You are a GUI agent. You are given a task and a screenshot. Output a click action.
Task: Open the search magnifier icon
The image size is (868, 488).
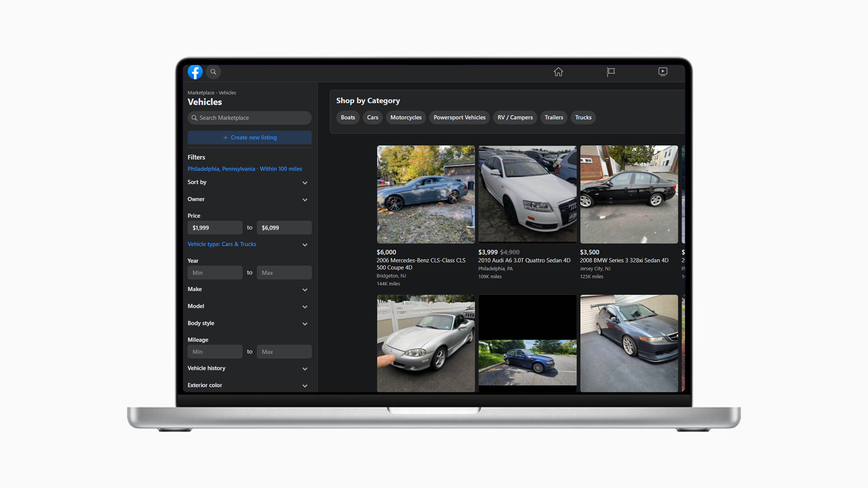[213, 72]
